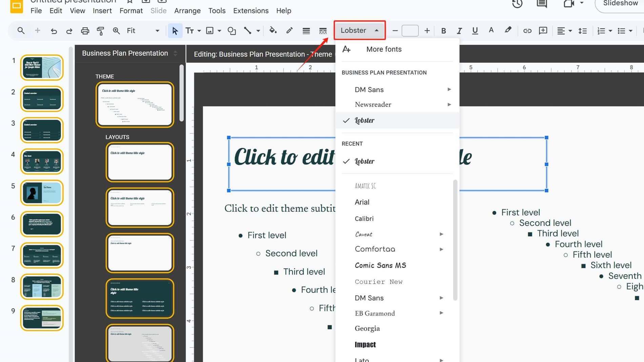Image resolution: width=644 pixels, height=362 pixels.
Task: Open the Extensions menu
Action: coord(251,11)
